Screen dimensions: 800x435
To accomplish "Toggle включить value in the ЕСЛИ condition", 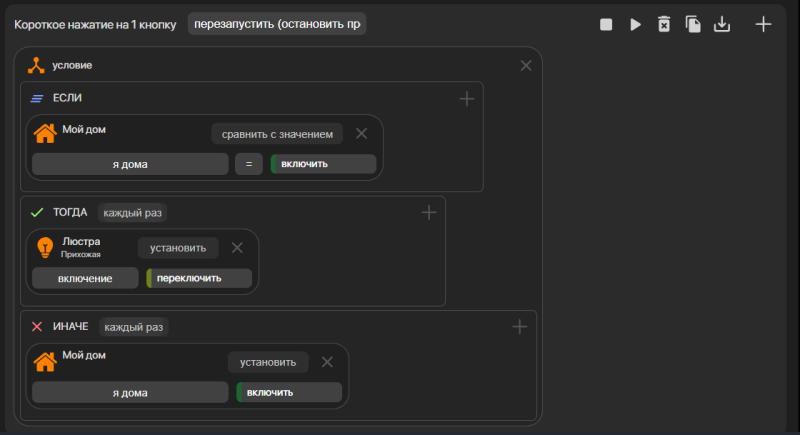I will click(x=323, y=164).
